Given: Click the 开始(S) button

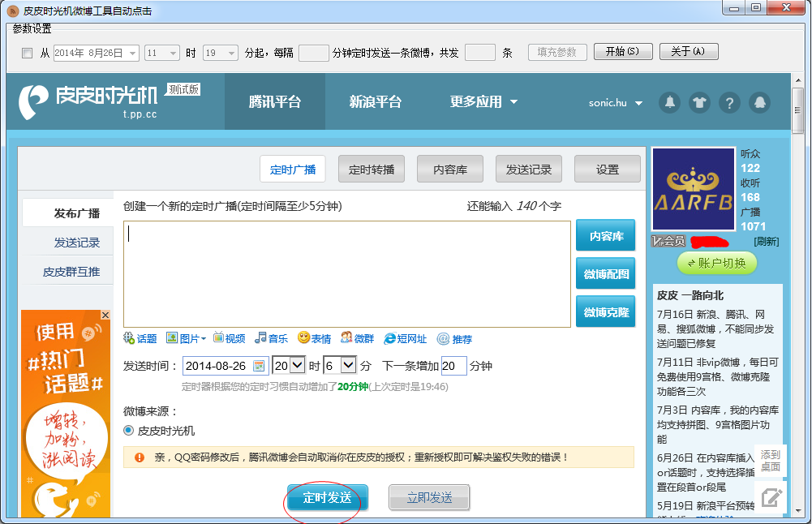Looking at the screenshot, I should pos(623,51).
